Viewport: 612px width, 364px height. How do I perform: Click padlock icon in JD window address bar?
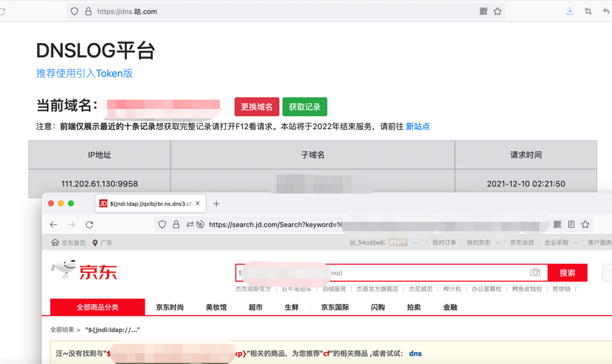(x=176, y=224)
